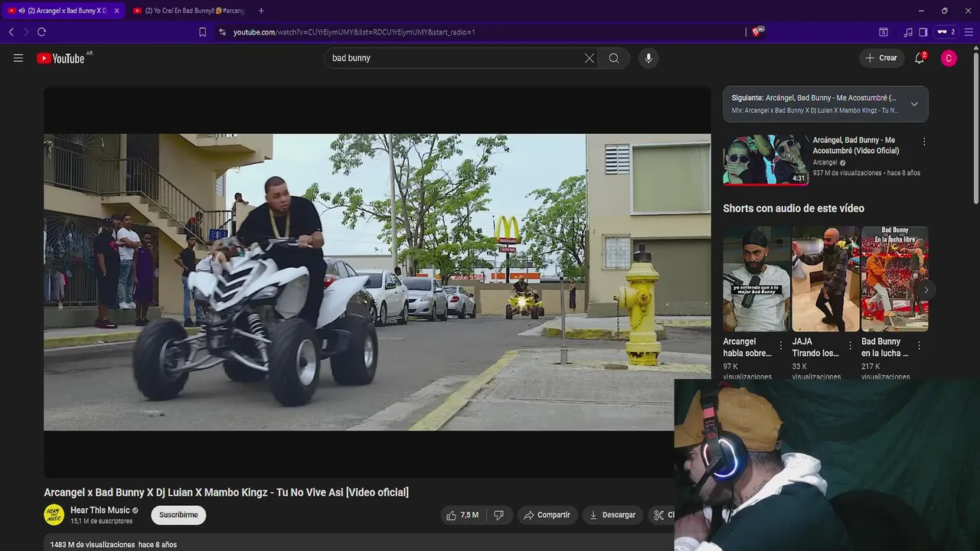Go forward with the browser forward arrow
This screenshot has width=980, height=551.
(26, 32)
